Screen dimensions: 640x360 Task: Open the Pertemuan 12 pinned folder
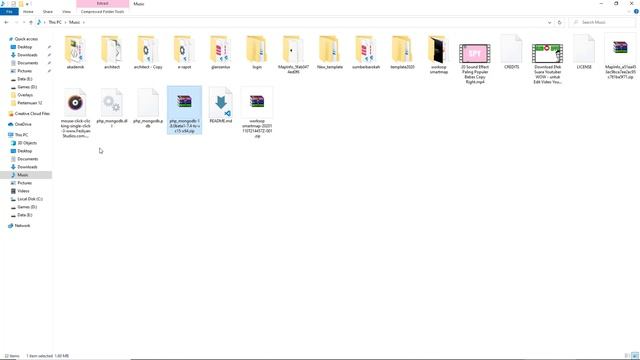click(x=29, y=103)
